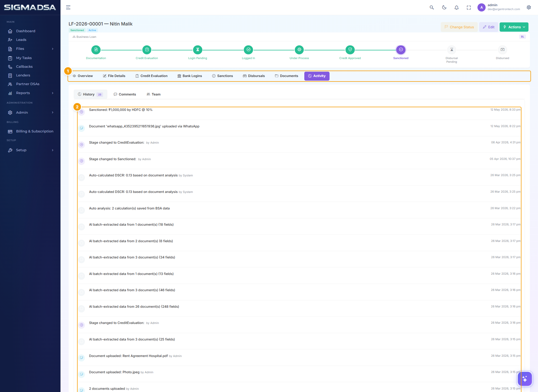Toggle the sidebar hamburger menu
Screen dimensions: 538x392
pyautogui.click(x=68, y=8)
